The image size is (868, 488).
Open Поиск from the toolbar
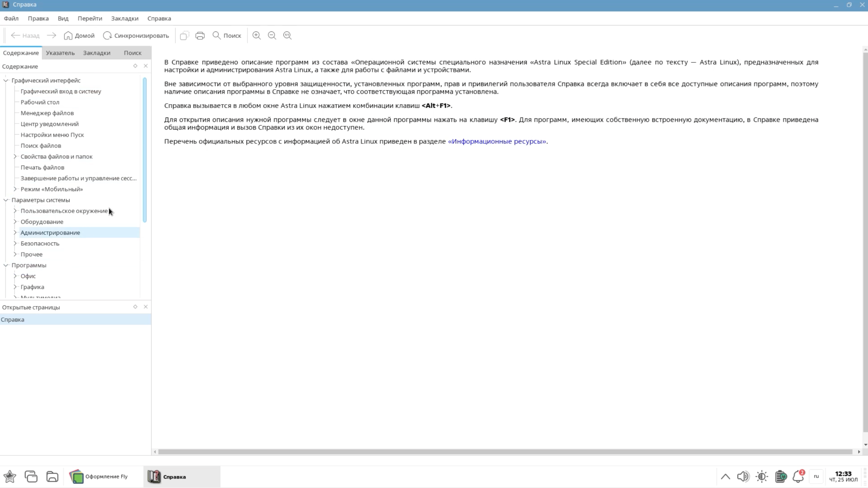[x=227, y=36]
